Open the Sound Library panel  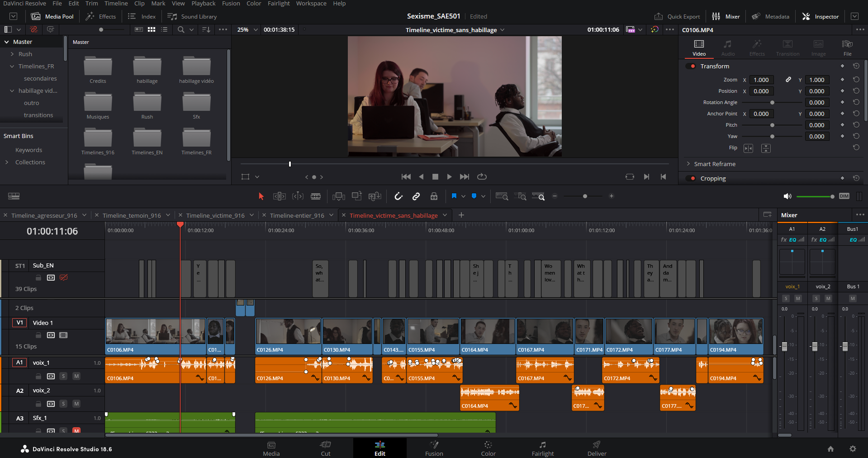pos(192,16)
